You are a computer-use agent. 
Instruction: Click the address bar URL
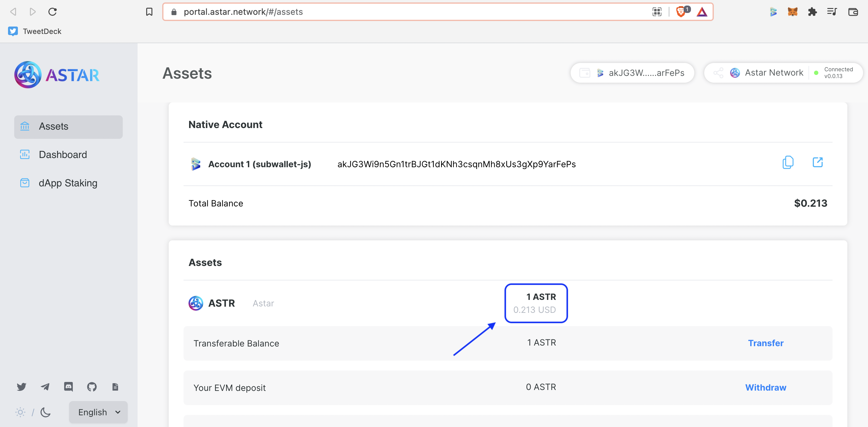243,12
